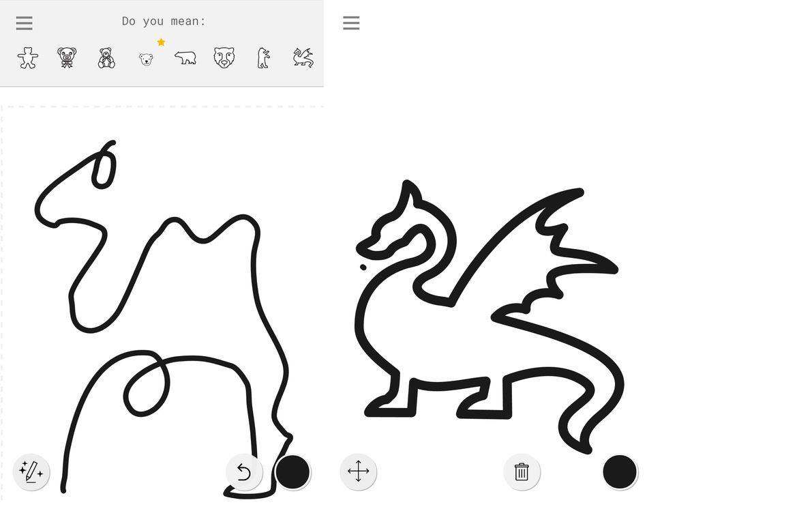Screen dimensions: 812x524
Task: Choose the dragon suggestion
Action: tap(303, 58)
